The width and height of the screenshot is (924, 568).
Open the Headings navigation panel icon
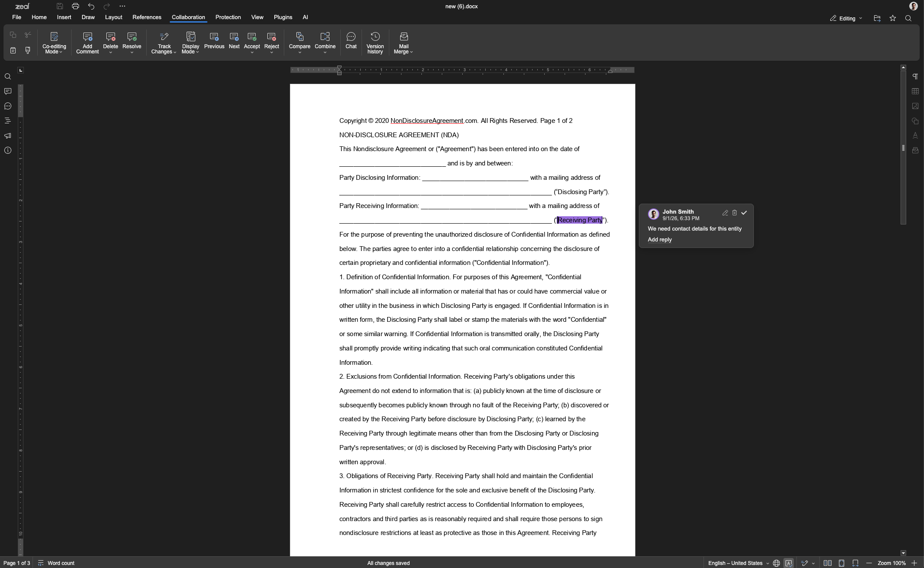[x=7, y=121]
